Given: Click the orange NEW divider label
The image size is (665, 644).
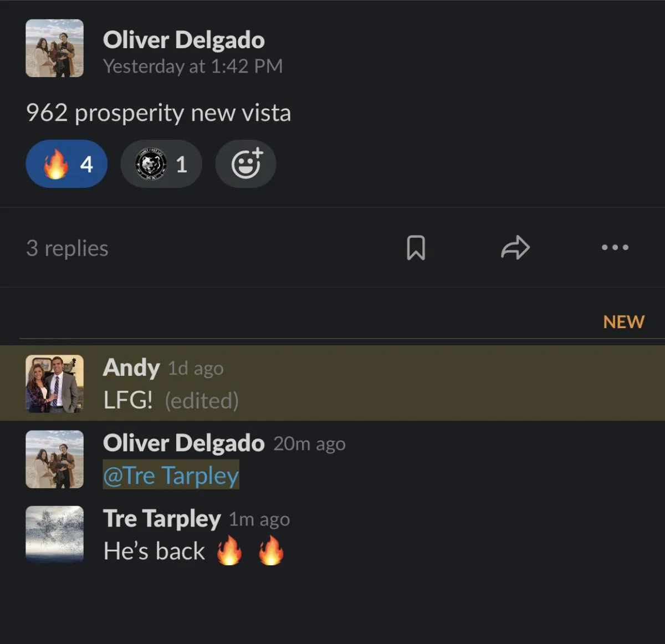Looking at the screenshot, I should click(x=623, y=322).
